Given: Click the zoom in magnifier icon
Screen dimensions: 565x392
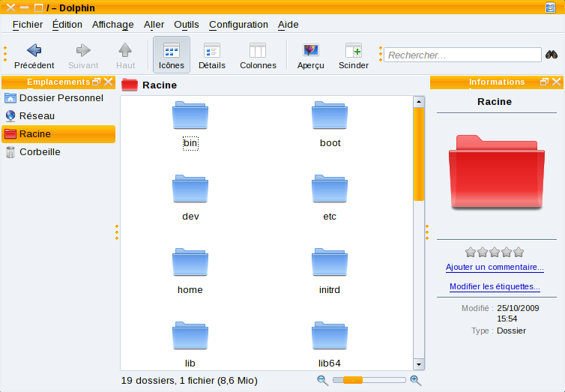Looking at the screenshot, I should (415, 381).
